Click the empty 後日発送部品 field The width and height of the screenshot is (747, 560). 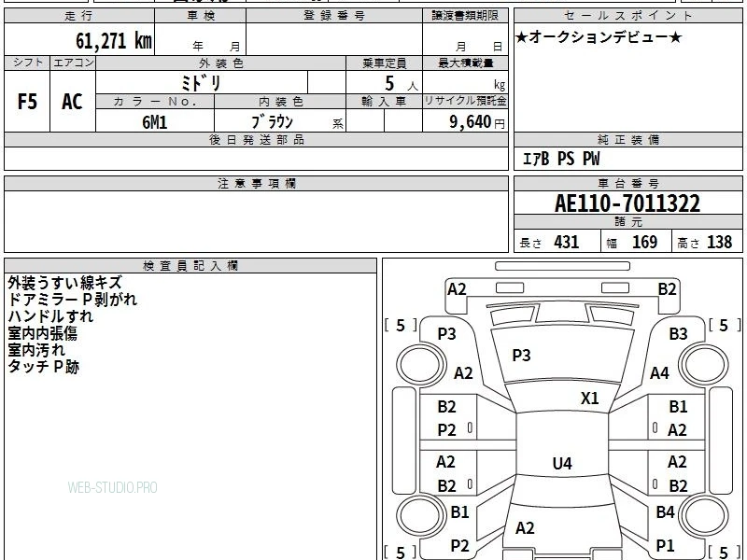click(256, 159)
